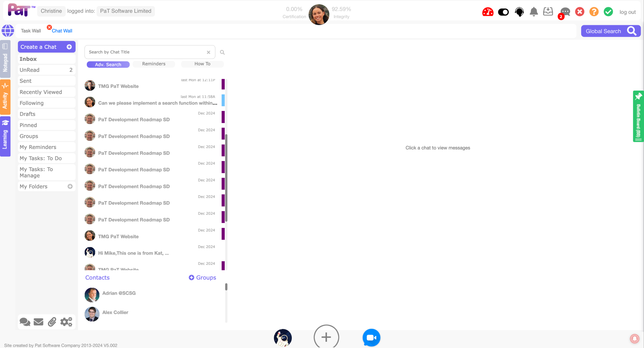Add new folder next to My Folders
This screenshot has width=644, height=348.
click(70, 186)
